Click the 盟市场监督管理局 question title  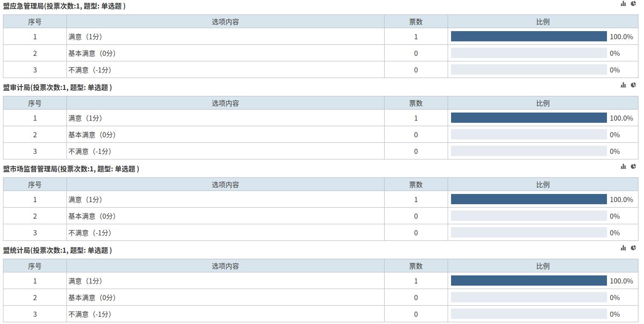point(71,169)
